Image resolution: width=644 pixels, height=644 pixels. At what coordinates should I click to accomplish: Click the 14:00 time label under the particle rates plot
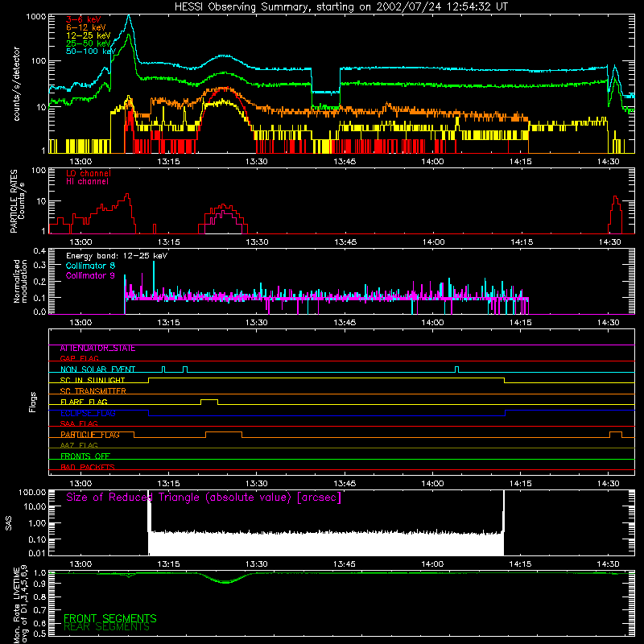pyautogui.click(x=433, y=242)
